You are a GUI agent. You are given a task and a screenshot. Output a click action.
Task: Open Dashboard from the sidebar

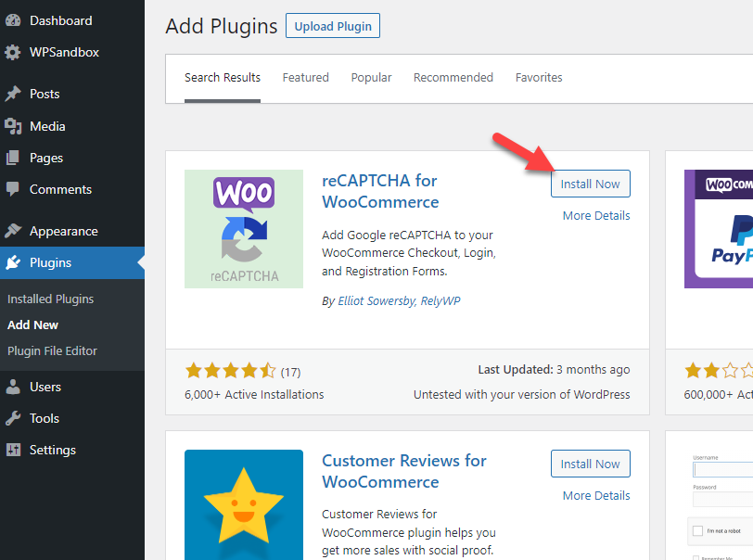(x=61, y=20)
